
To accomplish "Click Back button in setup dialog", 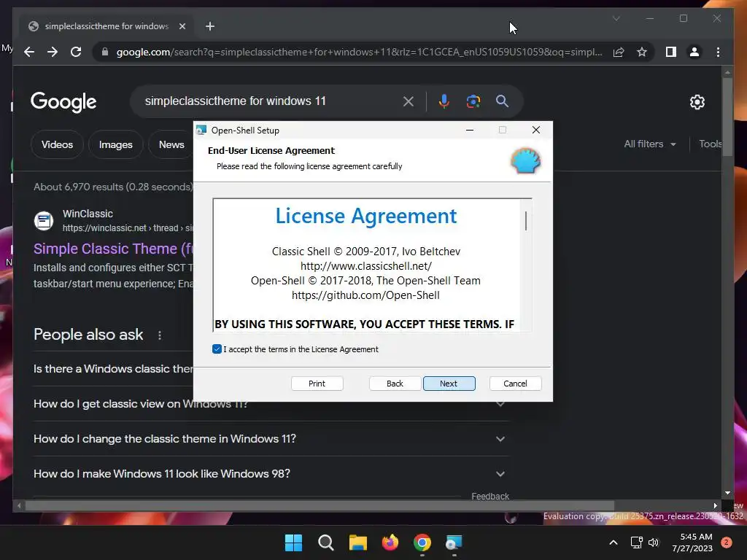I will 395,384.
